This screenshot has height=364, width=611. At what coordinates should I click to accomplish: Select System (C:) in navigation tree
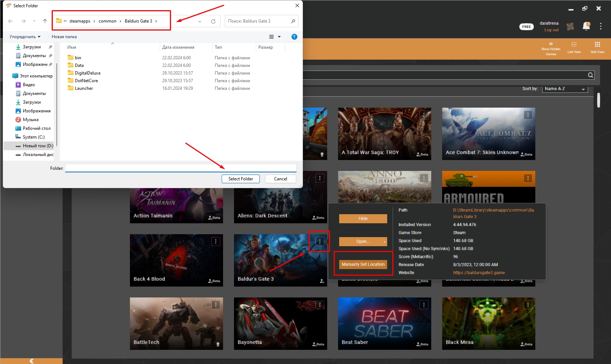pyautogui.click(x=30, y=137)
